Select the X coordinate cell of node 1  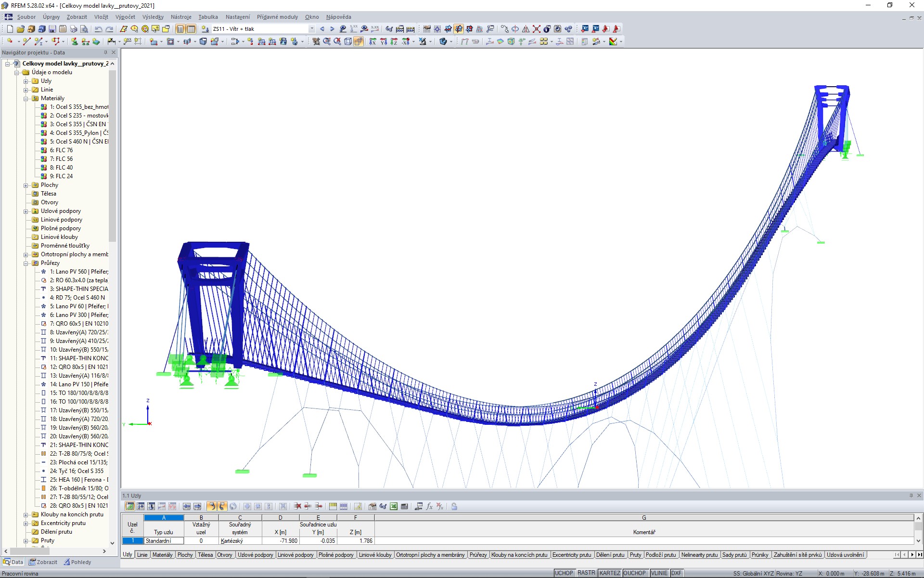point(281,540)
